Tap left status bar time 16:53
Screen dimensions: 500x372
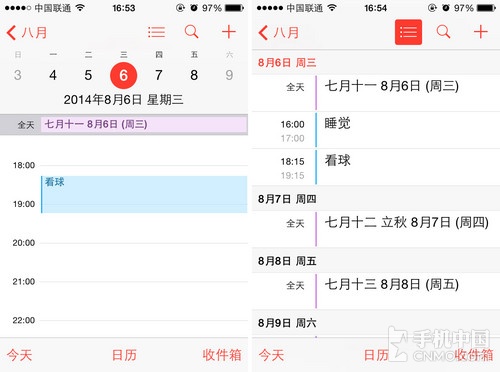124,8
